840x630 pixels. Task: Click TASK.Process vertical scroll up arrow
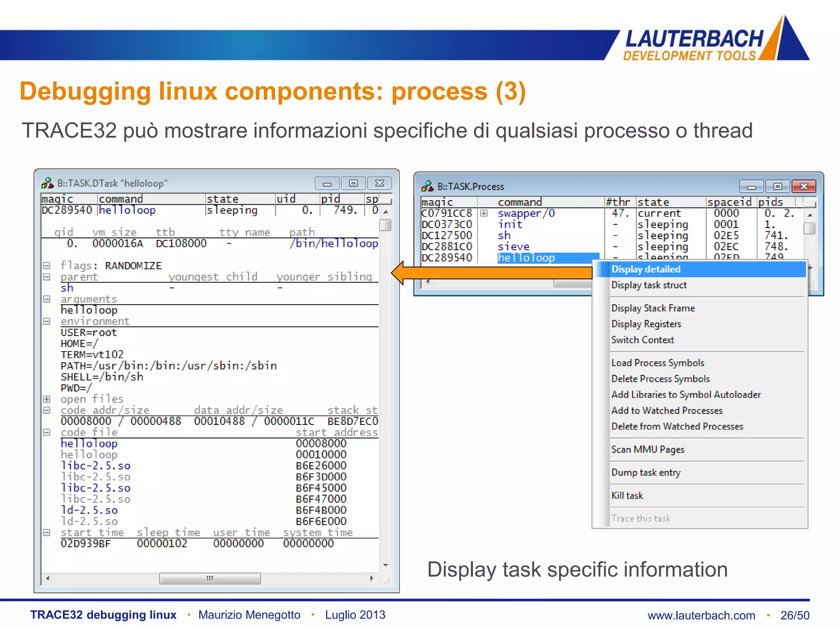click(x=810, y=215)
